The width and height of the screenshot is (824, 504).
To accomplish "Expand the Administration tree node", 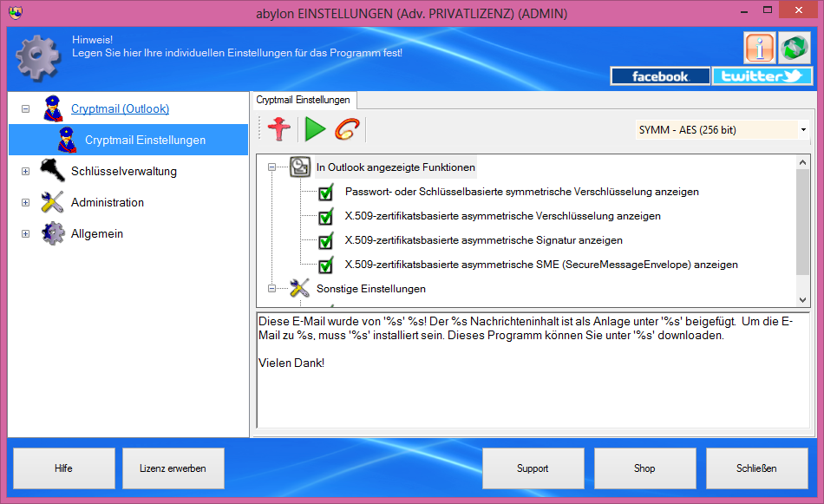I will click(25, 202).
